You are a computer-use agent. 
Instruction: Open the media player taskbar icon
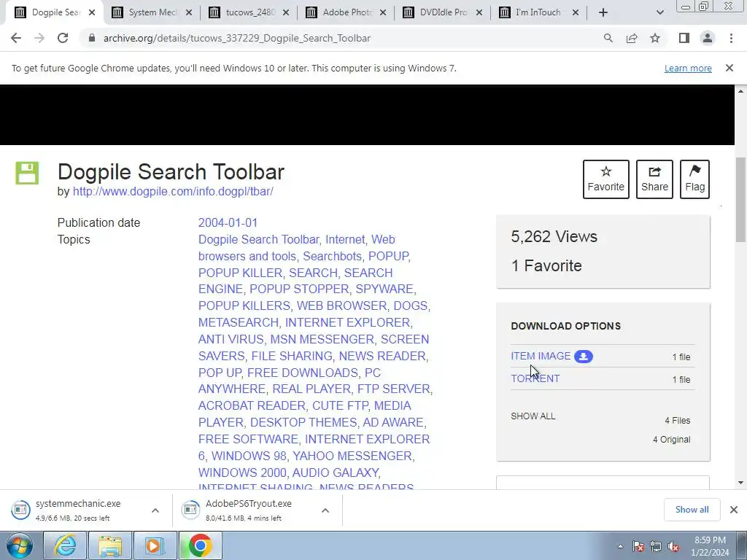tap(155, 545)
